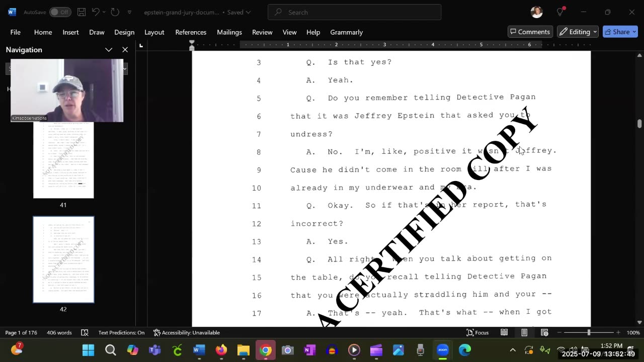Open the Help tab
The image size is (644, 362).
[313, 32]
